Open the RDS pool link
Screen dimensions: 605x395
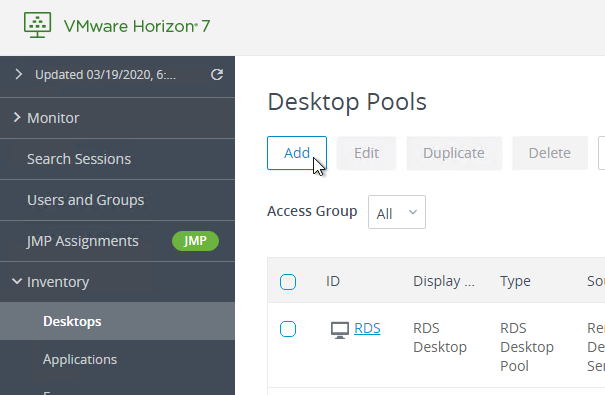[367, 328]
